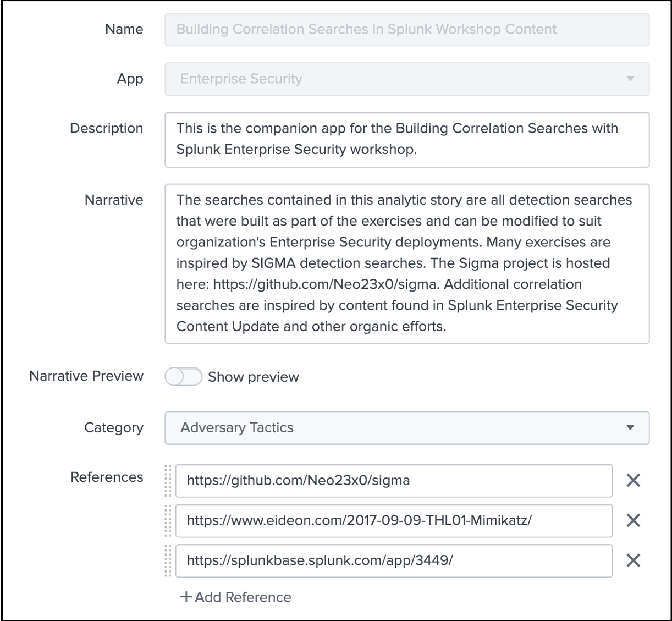Viewport: 672px width, 621px height.
Task: Click into the Narrative text area
Action: pyautogui.click(x=407, y=263)
